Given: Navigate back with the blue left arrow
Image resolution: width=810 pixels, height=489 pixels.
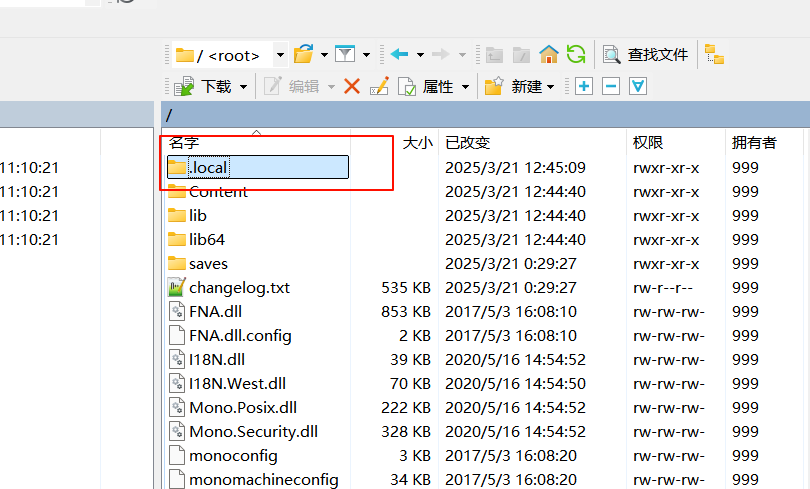Looking at the screenshot, I should tap(399, 54).
